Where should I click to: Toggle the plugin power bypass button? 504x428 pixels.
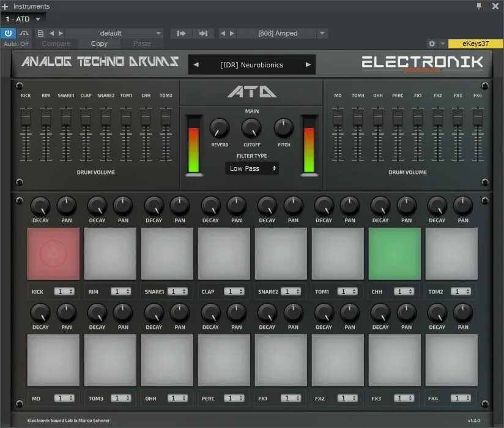tap(8, 33)
